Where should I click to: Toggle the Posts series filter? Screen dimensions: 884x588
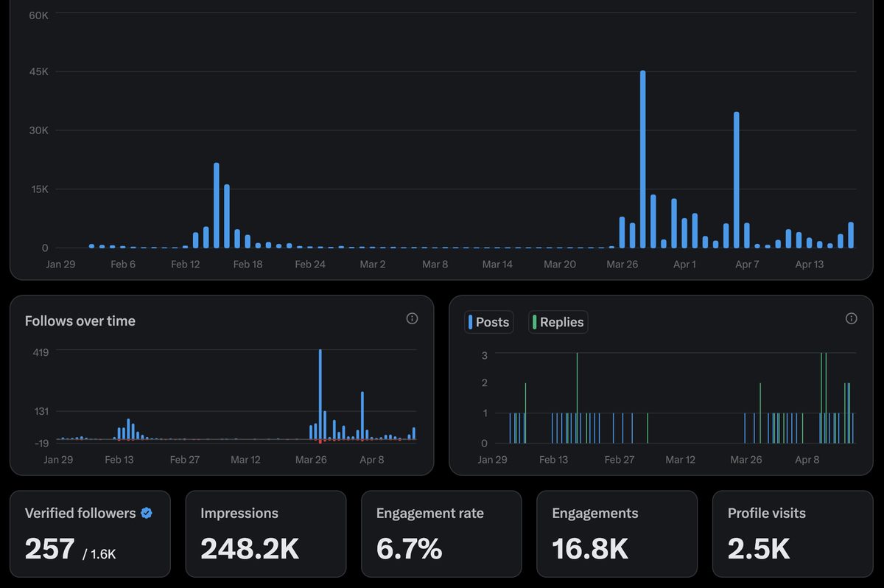pyautogui.click(x=489, y=322)
